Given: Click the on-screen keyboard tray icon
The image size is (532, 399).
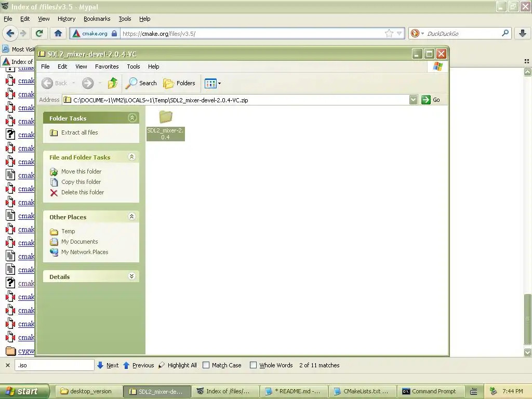Looking at the screenshot, I should coord(474,392).
